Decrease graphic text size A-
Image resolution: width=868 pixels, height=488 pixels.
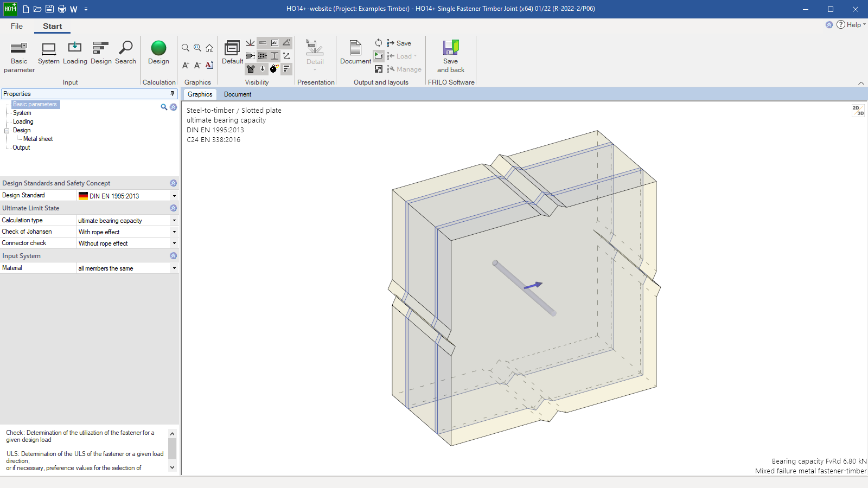(197, 65)
